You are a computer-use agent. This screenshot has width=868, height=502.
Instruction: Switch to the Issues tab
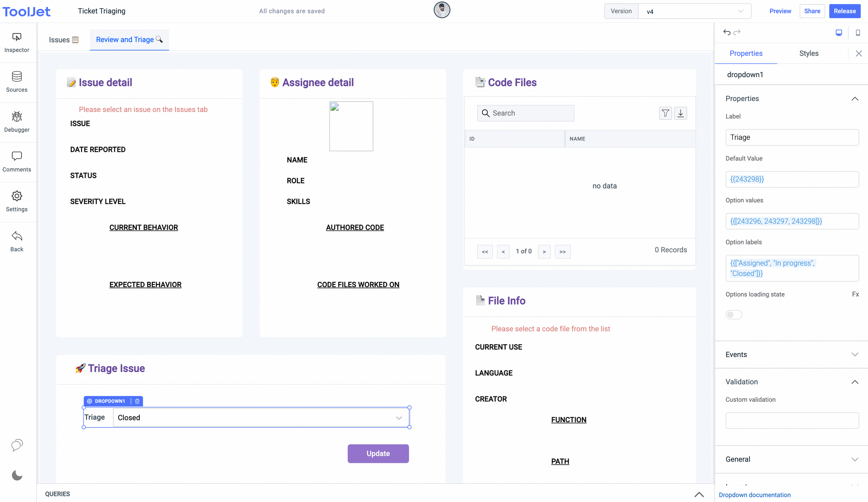click(63, 40)
